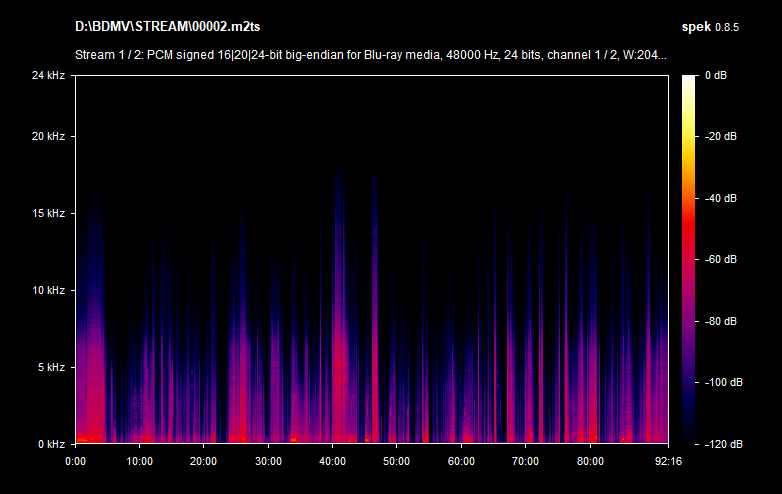Click the 60:00 time axis marker
This screenshot has height=494, width=782.
tap(461, 461)
